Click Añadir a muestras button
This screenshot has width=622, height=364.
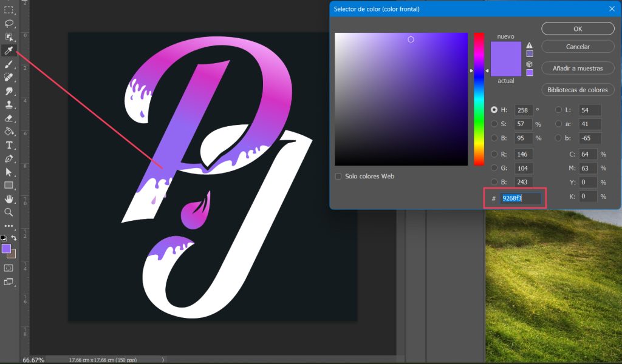click(578, 69)
